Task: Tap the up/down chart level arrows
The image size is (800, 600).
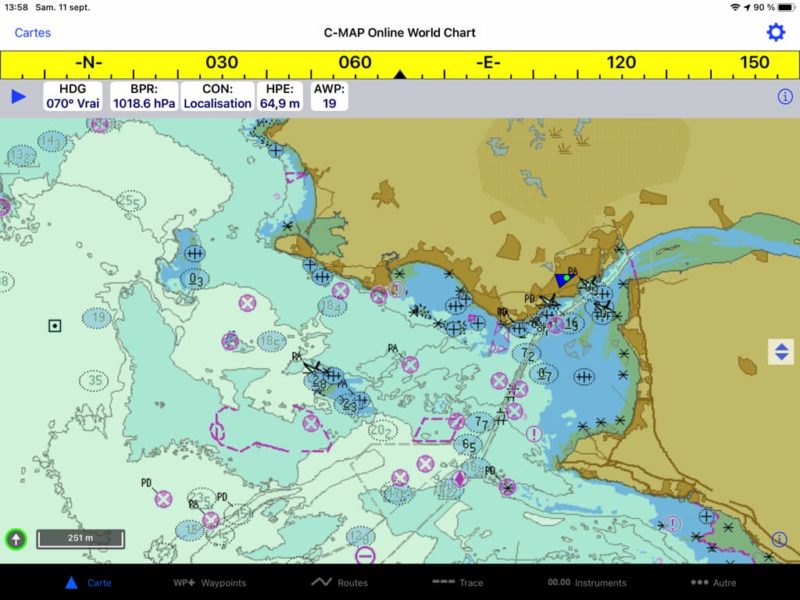Action: 781,351
